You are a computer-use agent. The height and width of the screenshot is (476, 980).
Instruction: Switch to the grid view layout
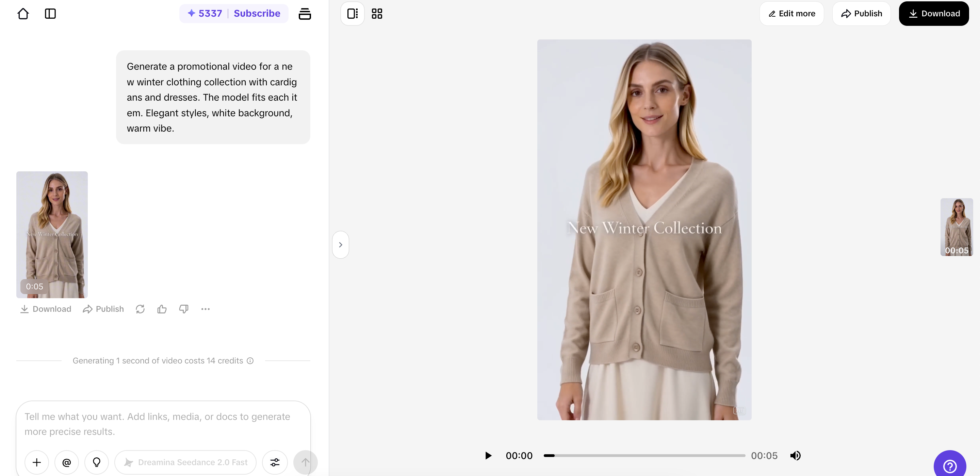point(377,14)
